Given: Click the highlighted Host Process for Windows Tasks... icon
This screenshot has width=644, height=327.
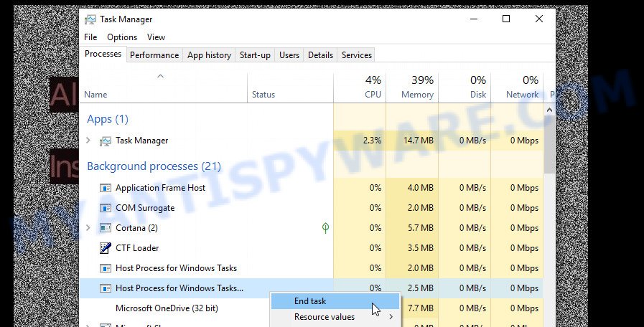Looking at the screenshot, I should 105,288.
